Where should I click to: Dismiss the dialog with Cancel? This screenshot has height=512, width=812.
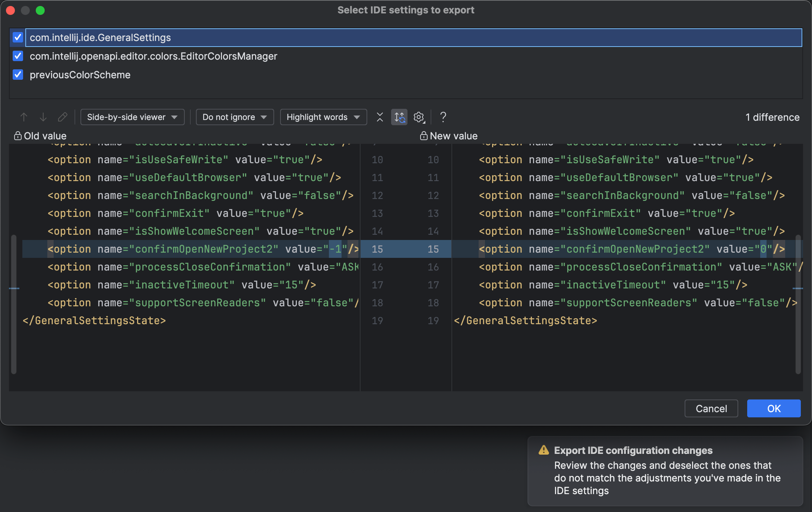(711, 408)
